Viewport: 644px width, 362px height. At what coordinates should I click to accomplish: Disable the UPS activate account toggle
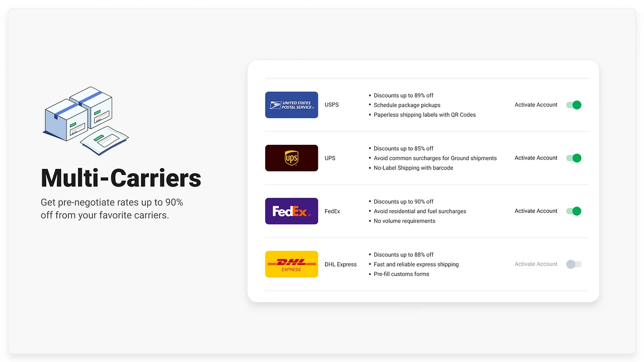(574, 158)
